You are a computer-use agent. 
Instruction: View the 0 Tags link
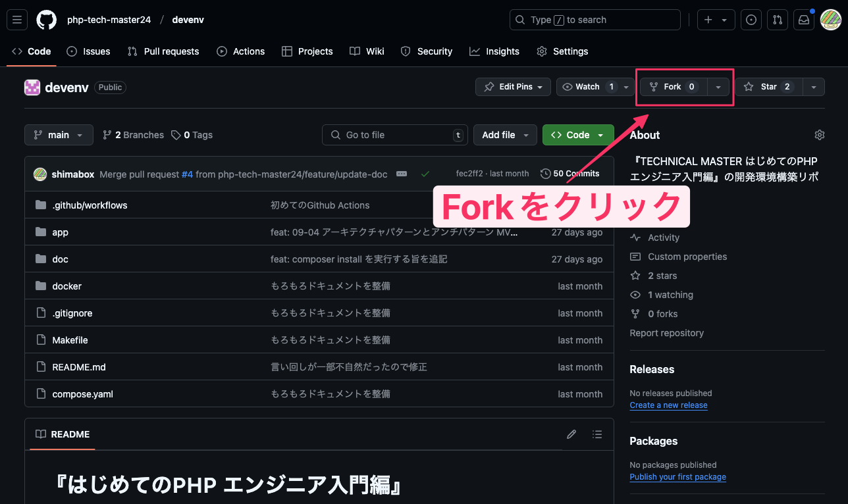point(192,135)
